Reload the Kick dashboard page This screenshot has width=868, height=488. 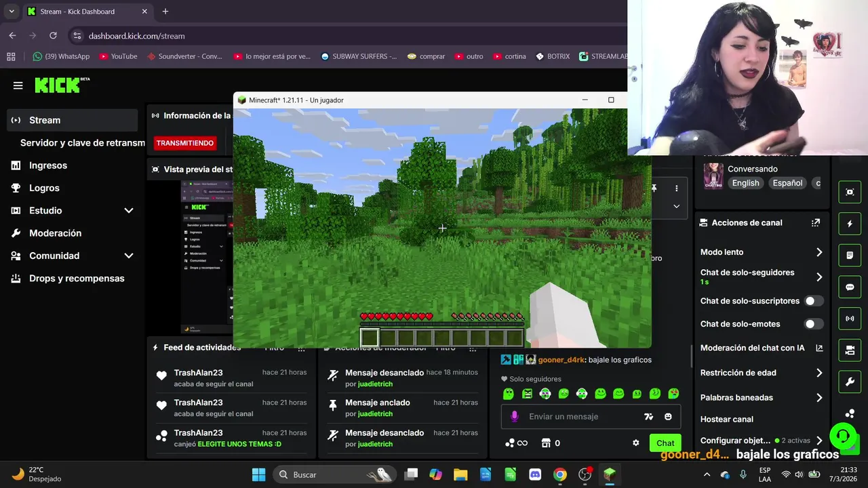[53, 36]
